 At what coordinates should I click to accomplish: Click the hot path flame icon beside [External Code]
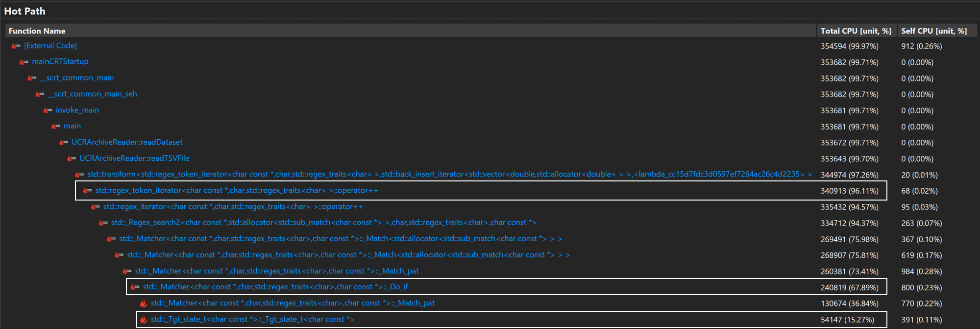(x=16, y=46)
